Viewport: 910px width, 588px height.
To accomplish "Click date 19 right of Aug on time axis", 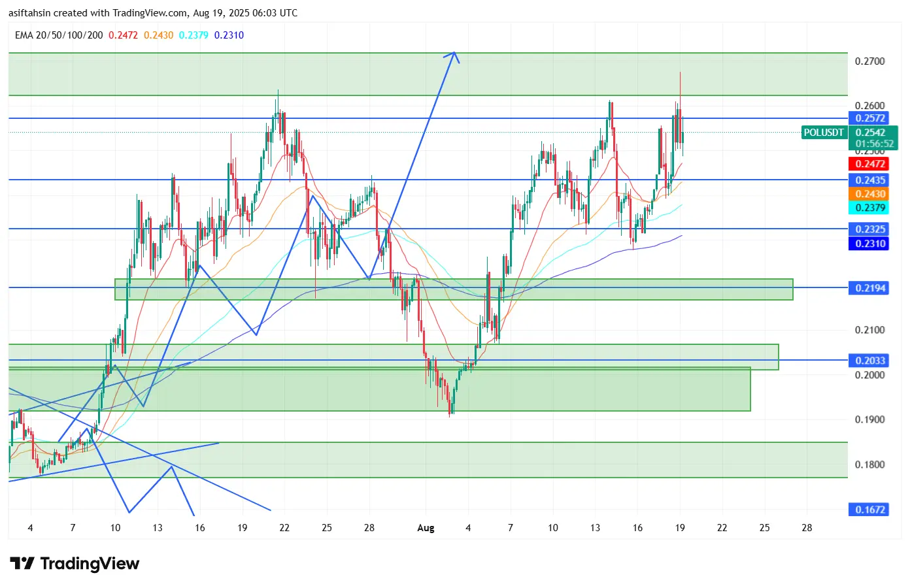I will click(680, 528).
